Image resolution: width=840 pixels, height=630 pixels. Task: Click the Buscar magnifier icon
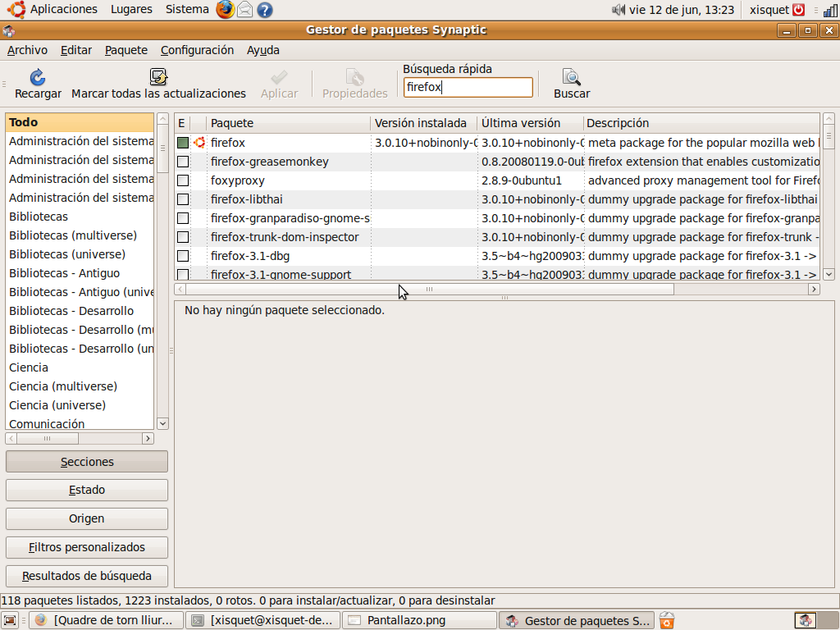pyautogui.click(x=572, y=77)
